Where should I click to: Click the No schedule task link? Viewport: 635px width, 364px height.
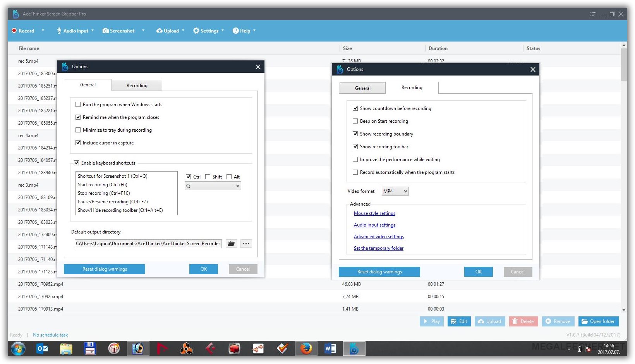coord(50,335)
